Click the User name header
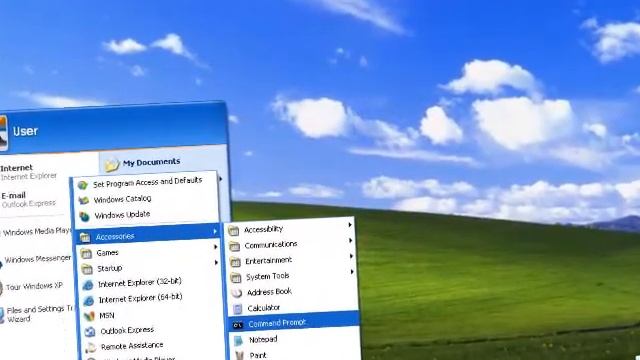 [x=25, y=131]
